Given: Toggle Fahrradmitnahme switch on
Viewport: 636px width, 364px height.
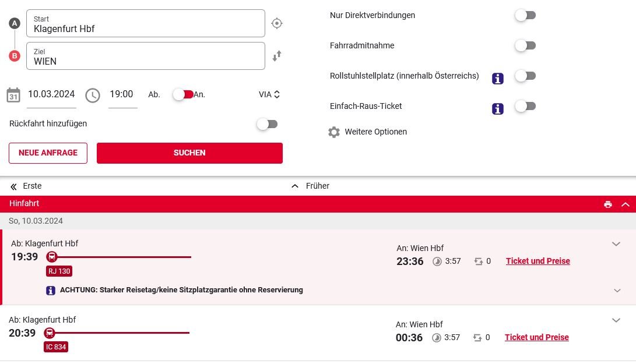Looking at the screenshot, I should [526, 45].
